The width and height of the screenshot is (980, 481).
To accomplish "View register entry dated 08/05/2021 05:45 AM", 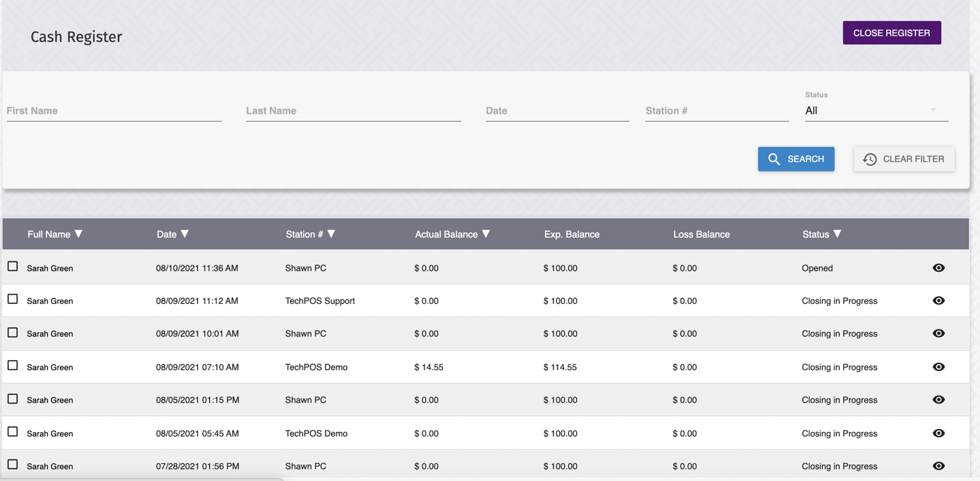I will point(938,433).
